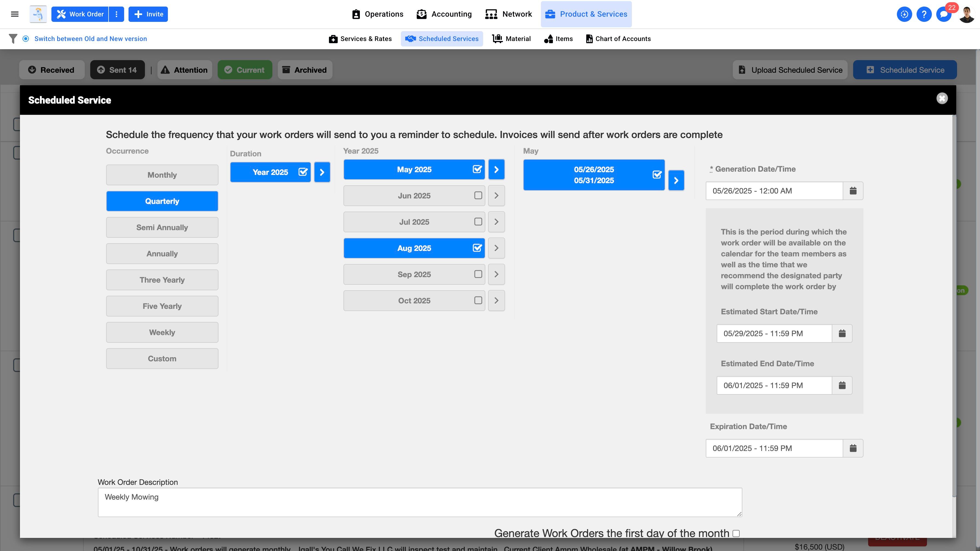Check the Jun 2025 checkbox
This screenshot has height=551, width=980.
[x=478, y=195]
